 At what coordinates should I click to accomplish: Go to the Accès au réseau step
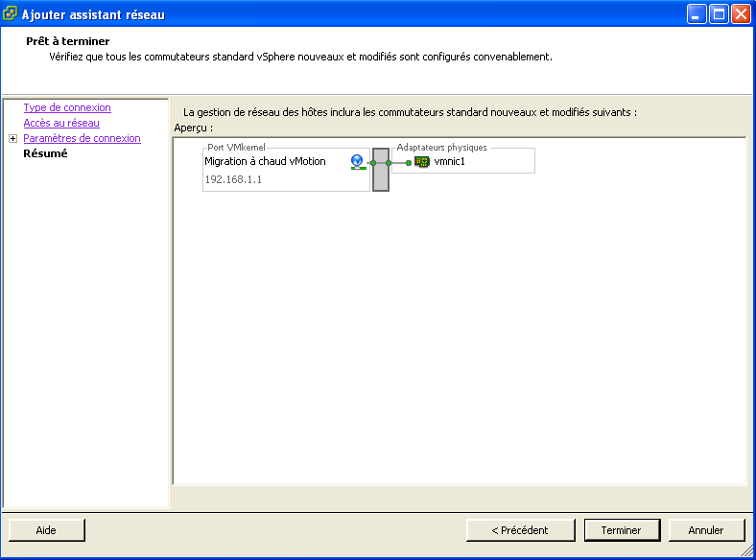coord(61,124)
